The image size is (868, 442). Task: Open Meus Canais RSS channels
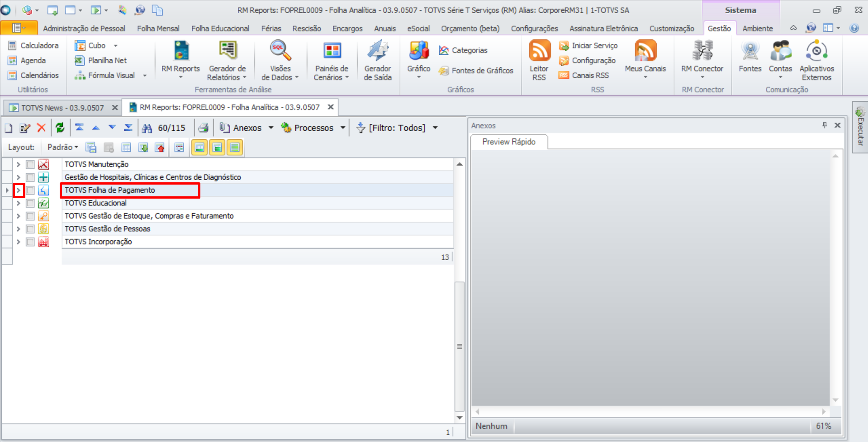(x=645, y=59)
